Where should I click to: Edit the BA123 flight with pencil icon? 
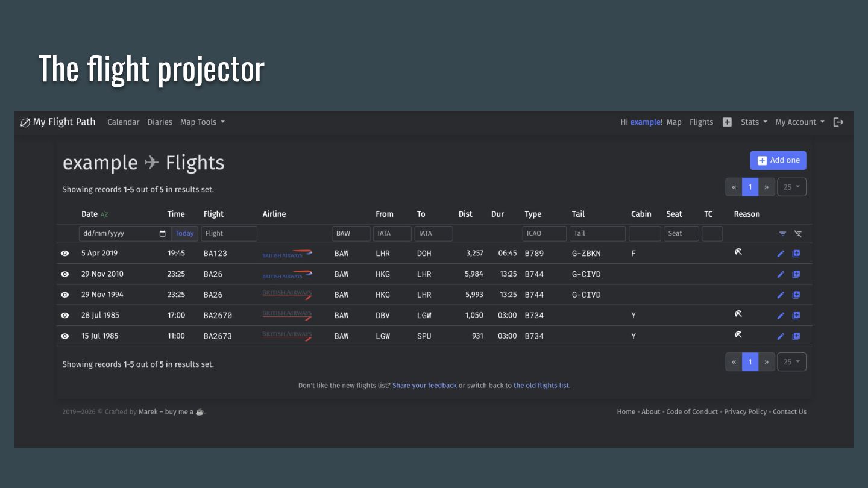[781, 254]
